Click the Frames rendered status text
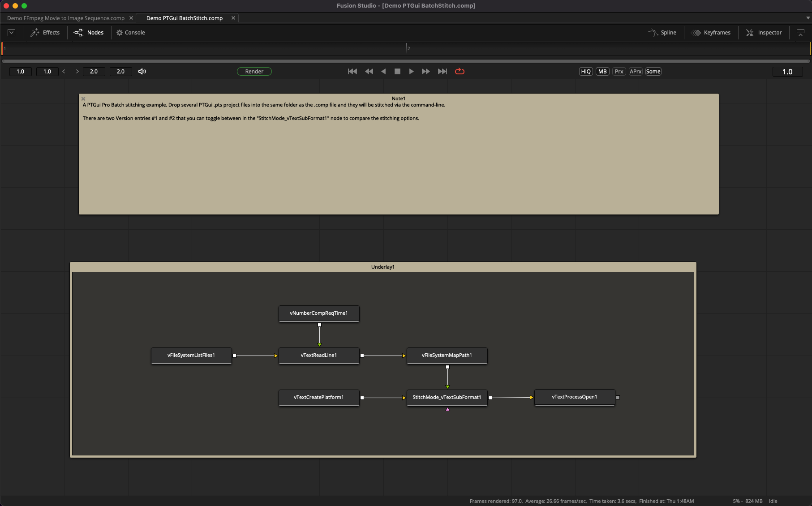 tap(496, 501)
